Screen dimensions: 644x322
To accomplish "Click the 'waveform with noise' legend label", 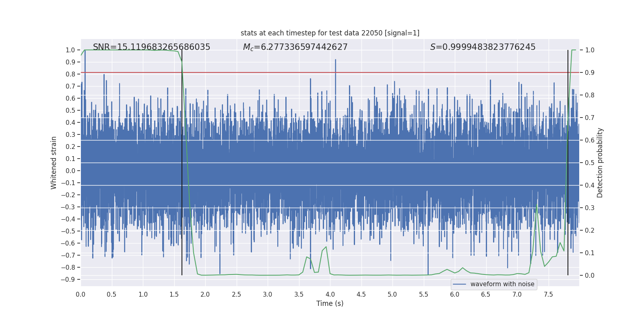I will (502, 284).
